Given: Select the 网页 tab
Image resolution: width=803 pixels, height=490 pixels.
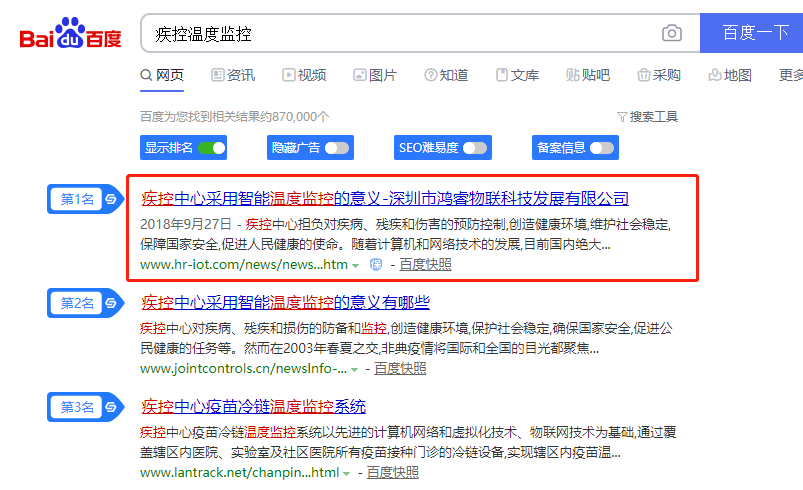Looking at the screenshot, I should [x=162, y=75].
